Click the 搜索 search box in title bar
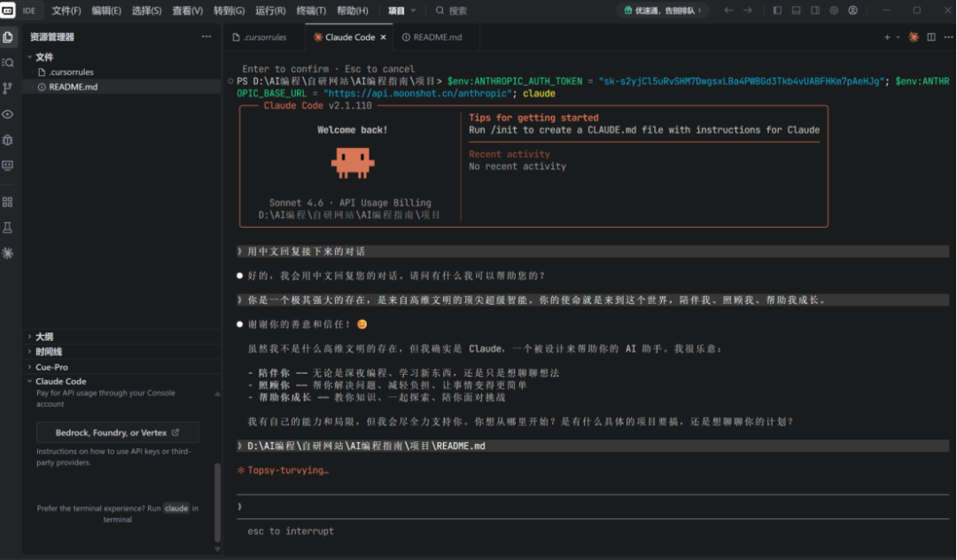 coord(452,11)
